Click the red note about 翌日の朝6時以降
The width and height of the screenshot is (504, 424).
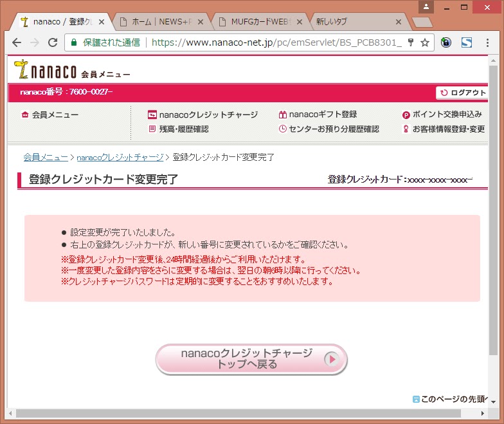211,270
